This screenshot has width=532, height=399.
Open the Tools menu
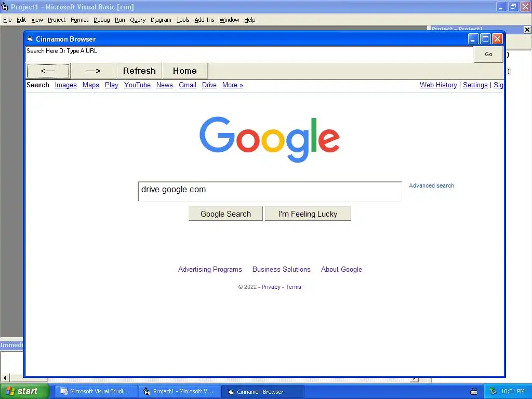[182, 20]
